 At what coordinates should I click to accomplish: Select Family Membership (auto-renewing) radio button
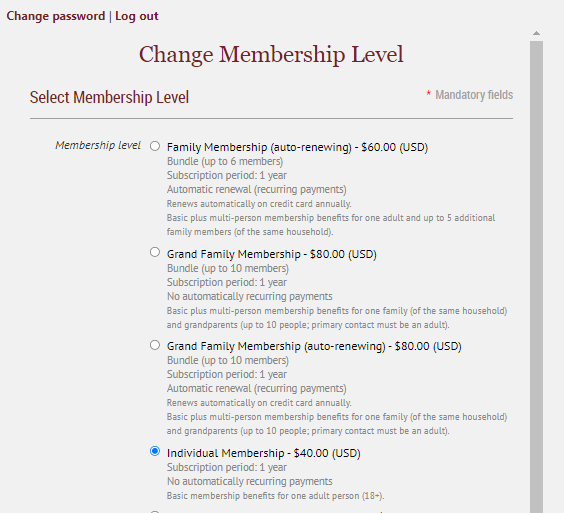(155, 146)
